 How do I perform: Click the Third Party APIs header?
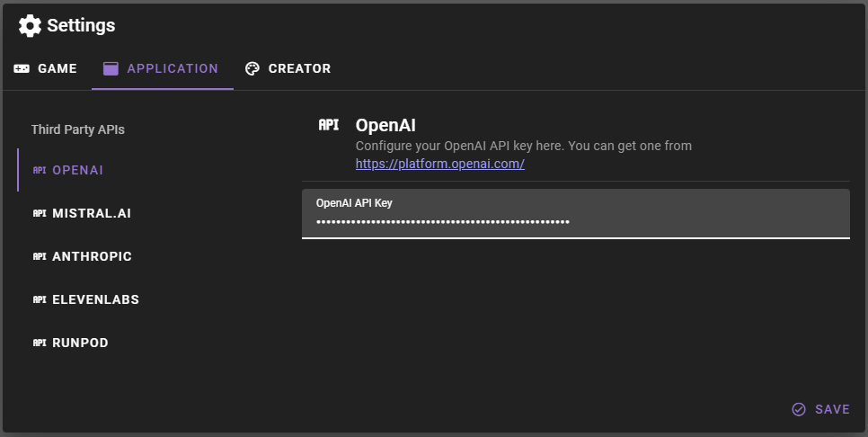click(78, 129)
